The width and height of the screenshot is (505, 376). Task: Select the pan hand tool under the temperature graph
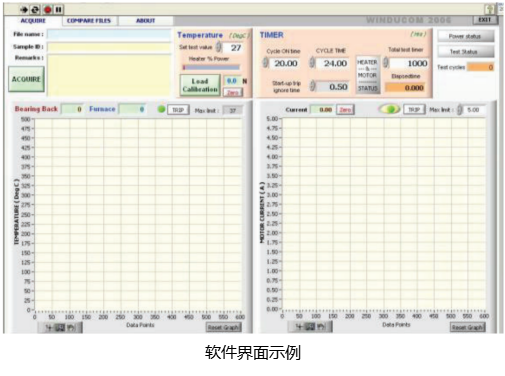[71, 328]
